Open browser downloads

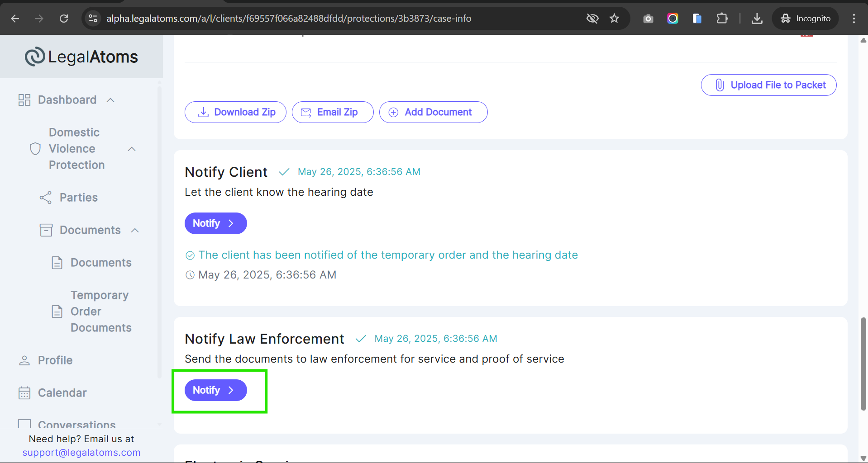(757, 19)
